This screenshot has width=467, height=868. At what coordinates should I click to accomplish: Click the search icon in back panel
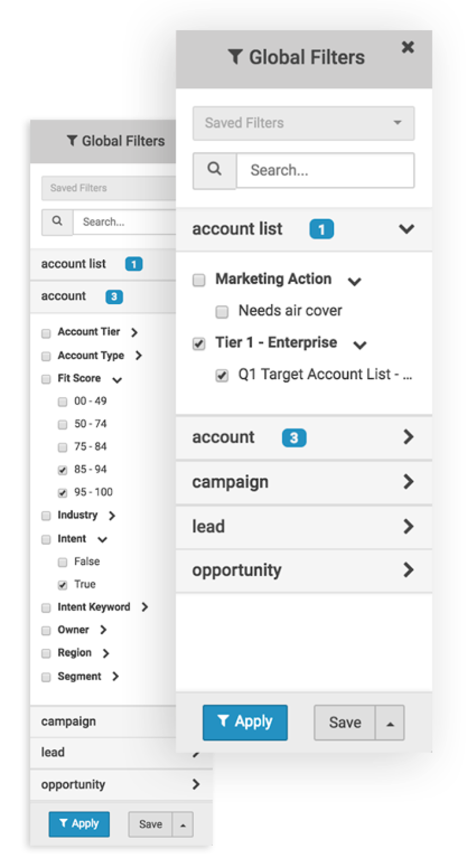(x=57, y=222)
